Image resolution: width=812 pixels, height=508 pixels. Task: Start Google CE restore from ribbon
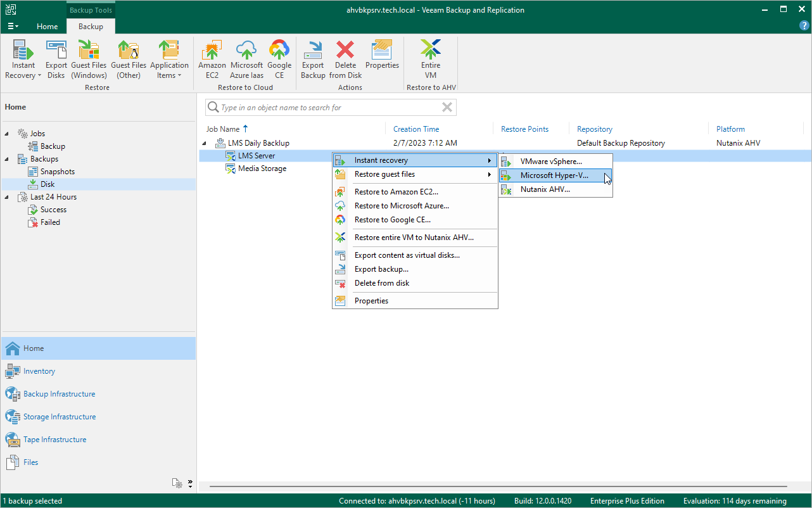(279, 60)
